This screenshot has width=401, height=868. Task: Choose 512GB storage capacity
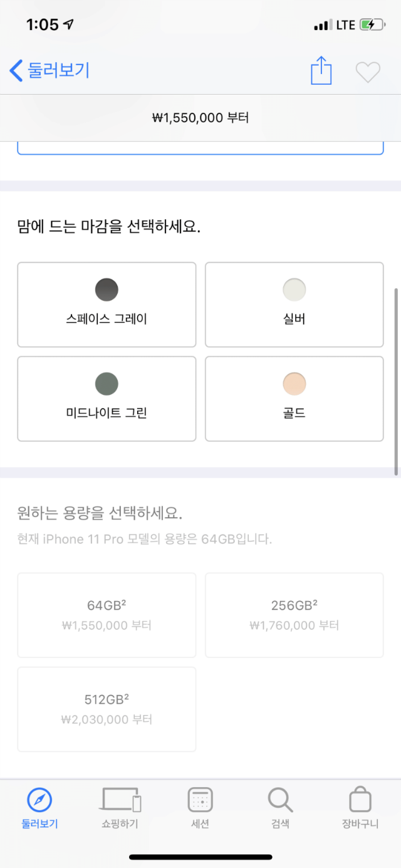tap(107, 709)
